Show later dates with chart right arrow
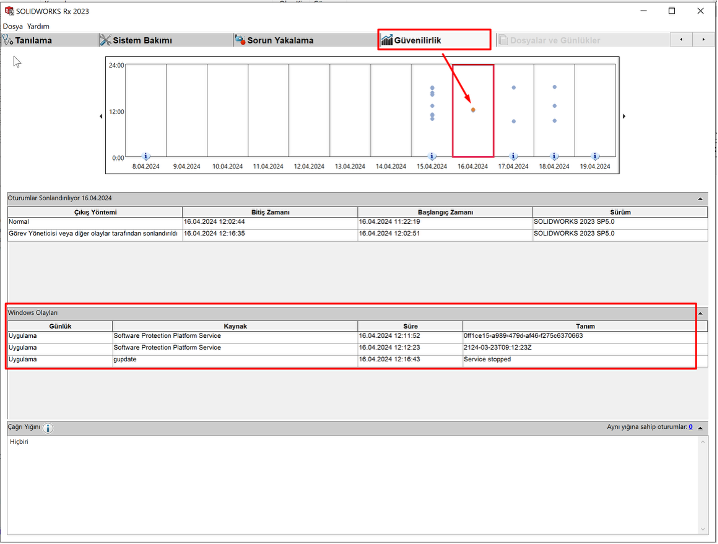The image size is (718, 544). click(624, 116)
